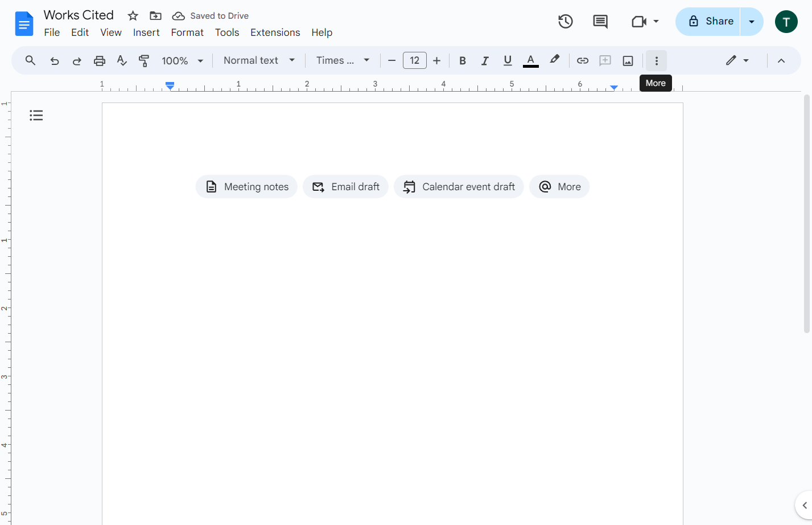Insert the Meeting notes template
The height and width of the screenshot is (525, 812).
coord(246,187)
